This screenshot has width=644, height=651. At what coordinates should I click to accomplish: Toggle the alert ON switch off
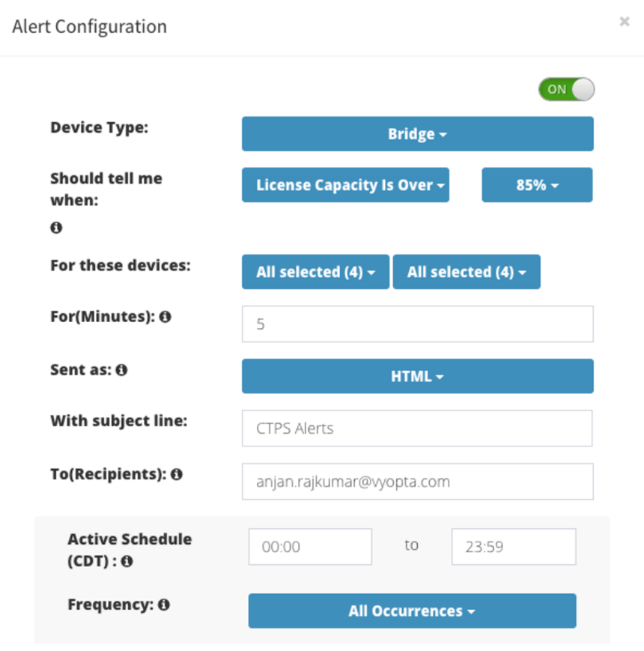click(x=566, y=89)
